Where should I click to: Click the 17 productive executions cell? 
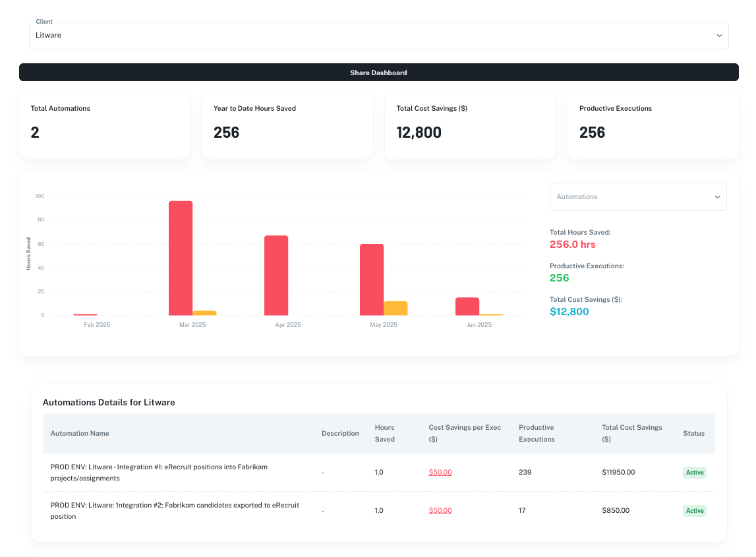click(x=522, y=510)
